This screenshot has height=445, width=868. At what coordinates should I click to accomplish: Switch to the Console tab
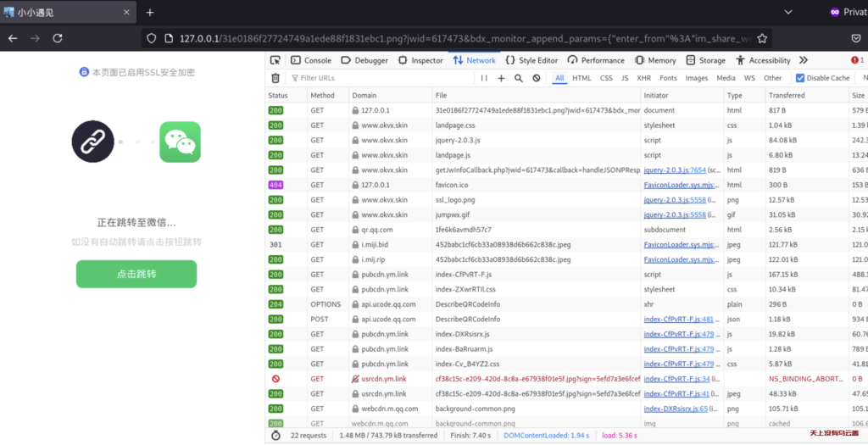tap(311, 60)
